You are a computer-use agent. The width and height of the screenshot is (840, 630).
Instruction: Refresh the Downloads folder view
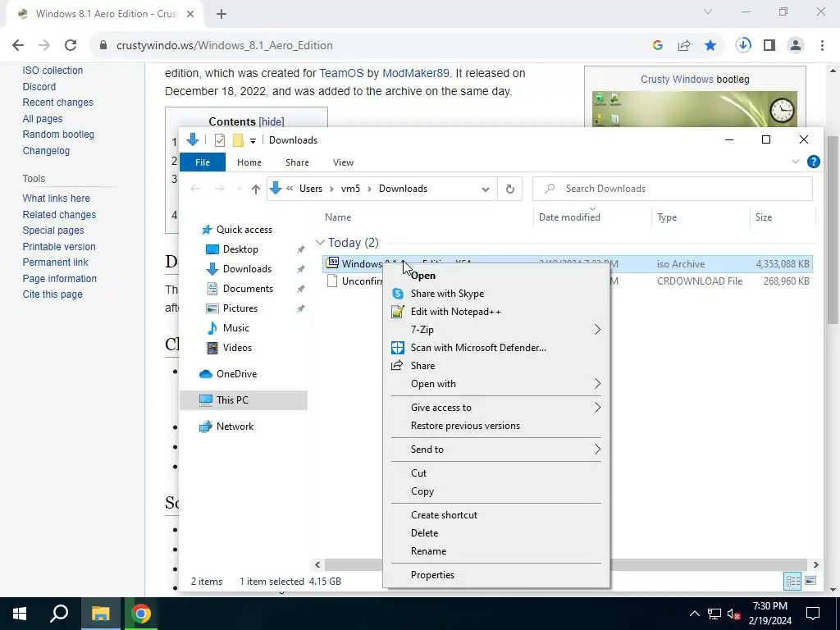(510, 189)
